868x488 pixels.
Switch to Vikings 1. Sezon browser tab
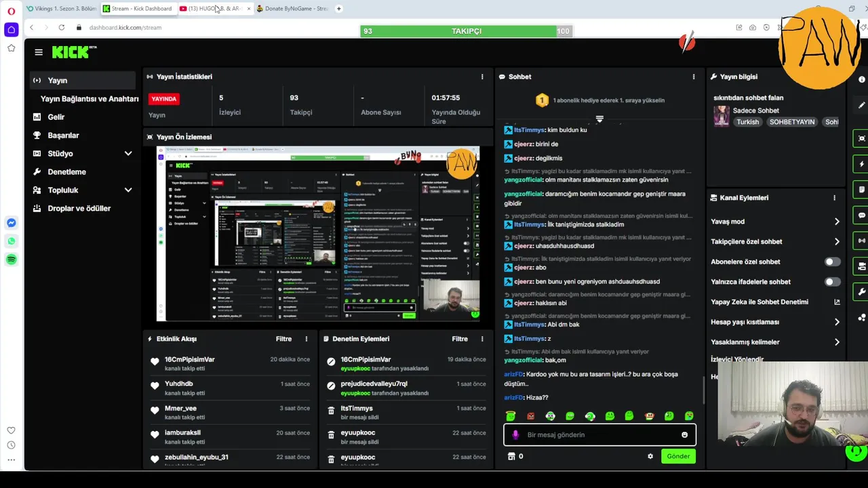62,9
